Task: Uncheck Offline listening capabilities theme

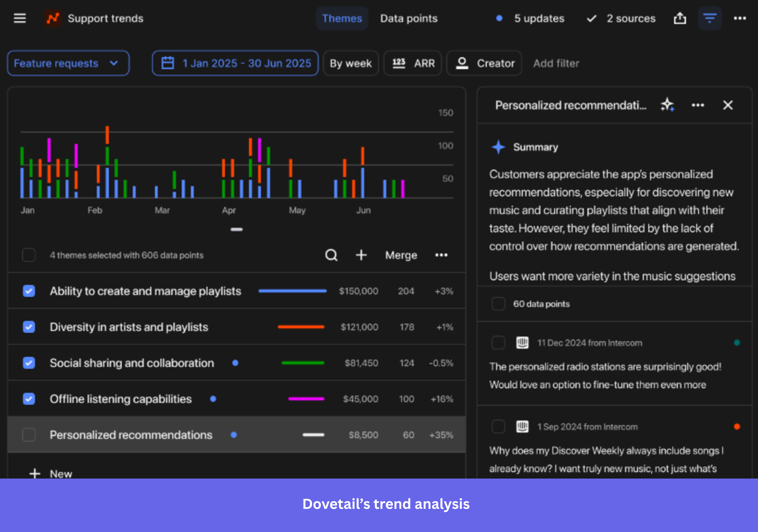Action: pos(29,399)
